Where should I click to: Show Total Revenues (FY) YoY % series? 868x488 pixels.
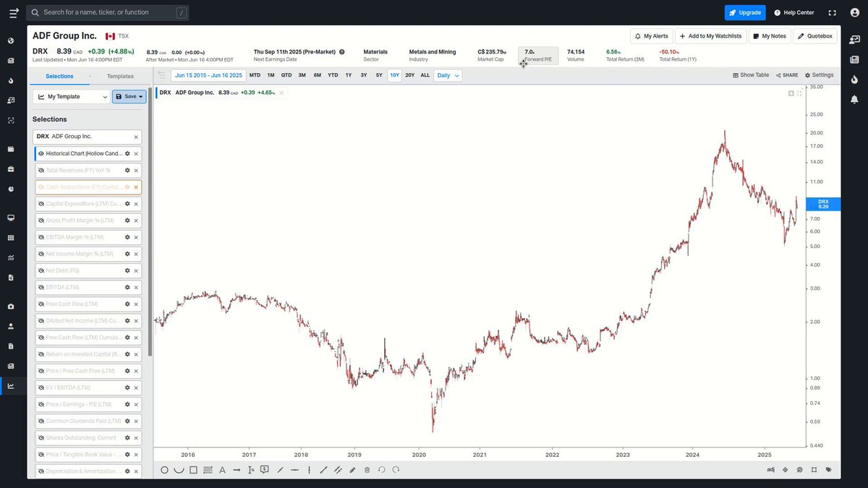tap(41, 170)
